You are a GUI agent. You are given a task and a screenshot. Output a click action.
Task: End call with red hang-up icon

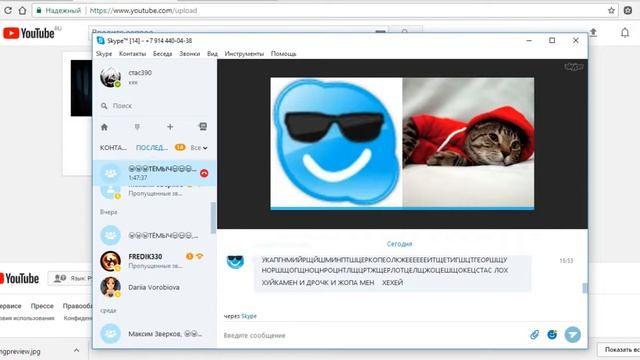(204, 173)
